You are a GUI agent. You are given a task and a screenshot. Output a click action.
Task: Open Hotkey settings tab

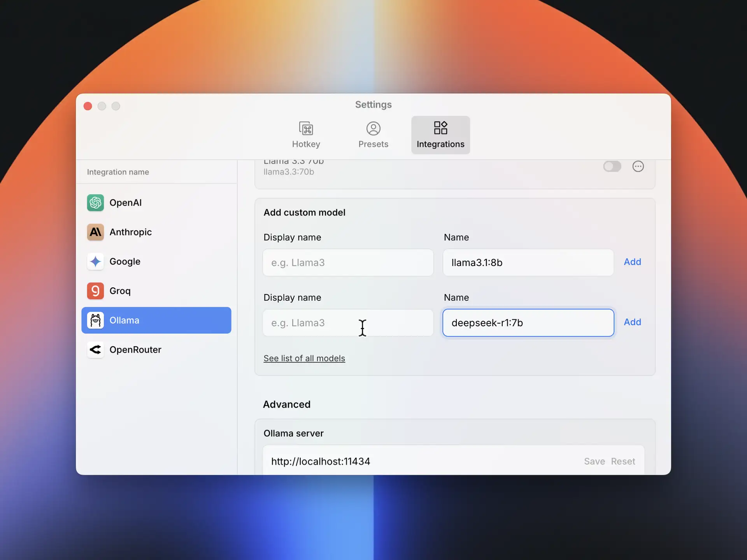[306, 135]
